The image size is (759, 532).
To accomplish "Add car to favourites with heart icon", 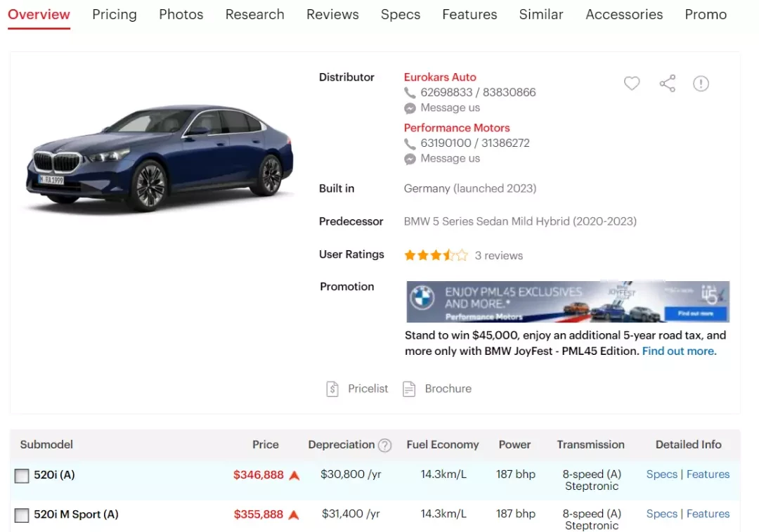I will tap(632, 83).
